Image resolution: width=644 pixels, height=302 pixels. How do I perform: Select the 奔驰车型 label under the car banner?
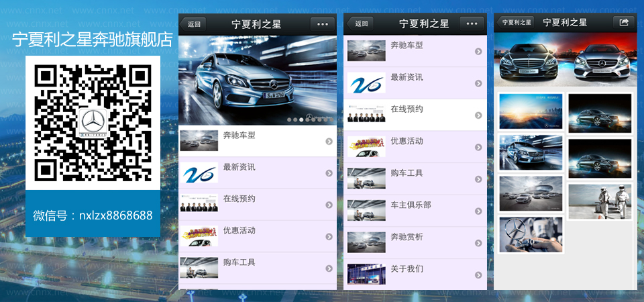coord(239,135)
